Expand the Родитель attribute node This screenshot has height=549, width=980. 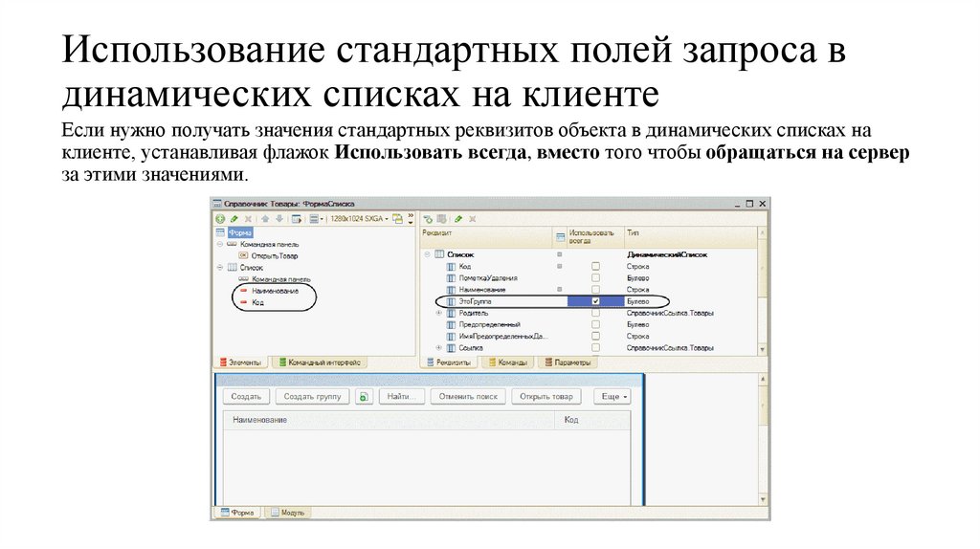(x=438, y=313)
